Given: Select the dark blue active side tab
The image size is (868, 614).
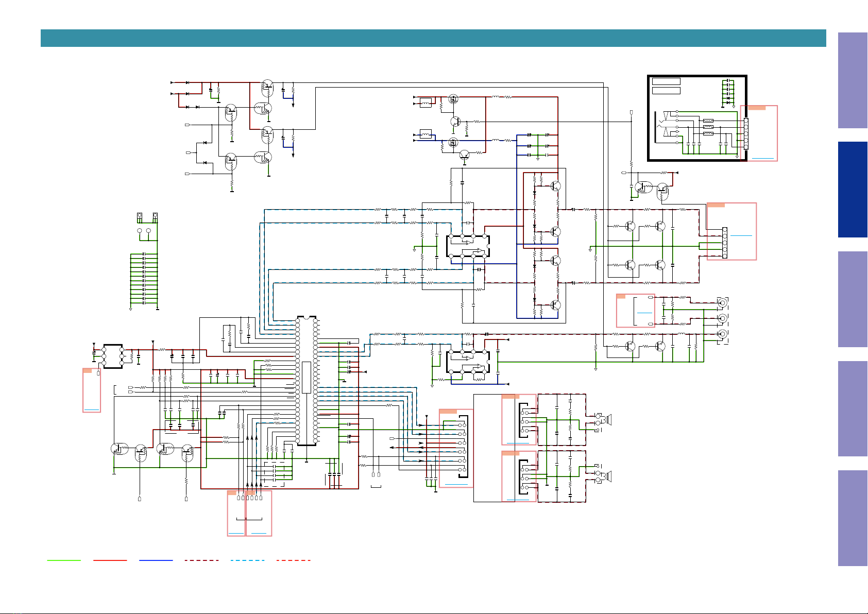Looking at the screenshot, I should [x=853, y=190].
